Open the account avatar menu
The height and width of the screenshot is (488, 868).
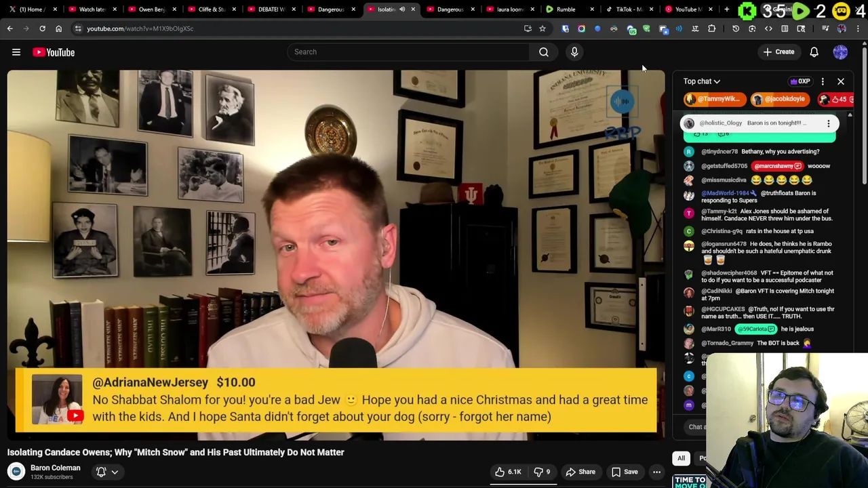[840, 52]
